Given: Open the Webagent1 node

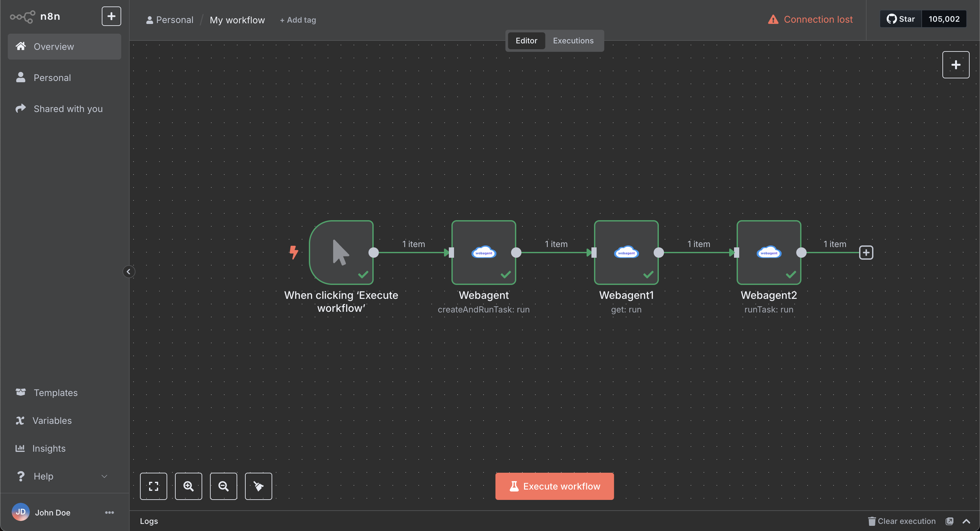Looking at the screenshot, I should pos(626,252).
